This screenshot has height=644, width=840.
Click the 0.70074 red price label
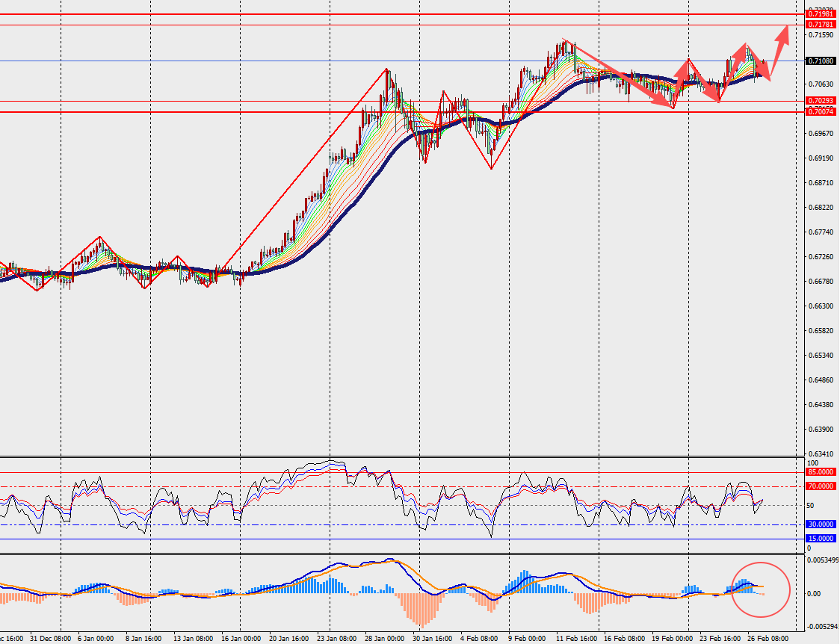click(x=820, y=112)
